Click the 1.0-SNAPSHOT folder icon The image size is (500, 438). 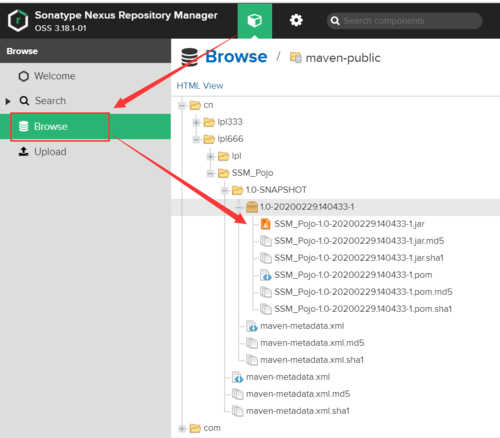click(x=237, y=190)
